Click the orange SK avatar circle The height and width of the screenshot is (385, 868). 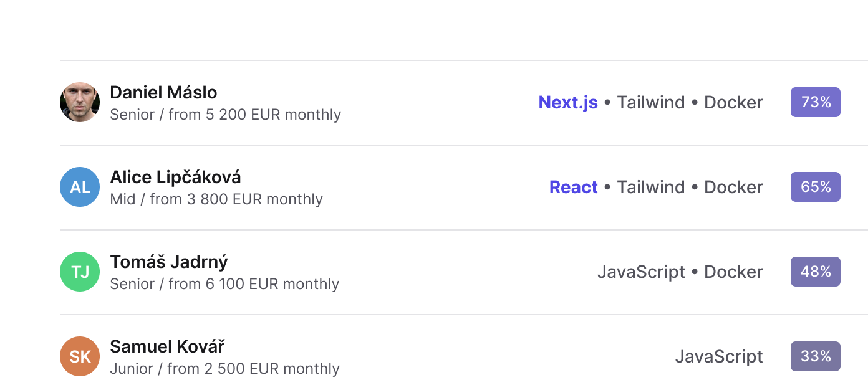point(80,356)
